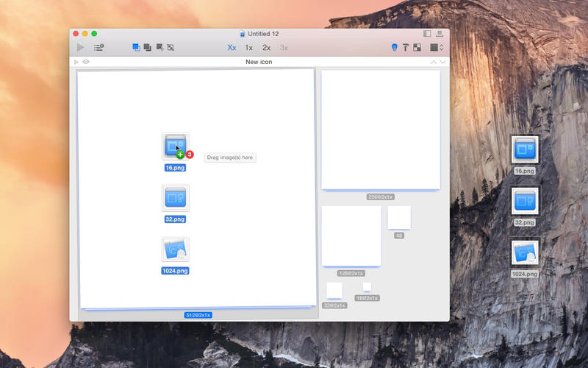Click the add-slot square with plus icon
The image size is (588, 368).
click(x=159, y=48)
